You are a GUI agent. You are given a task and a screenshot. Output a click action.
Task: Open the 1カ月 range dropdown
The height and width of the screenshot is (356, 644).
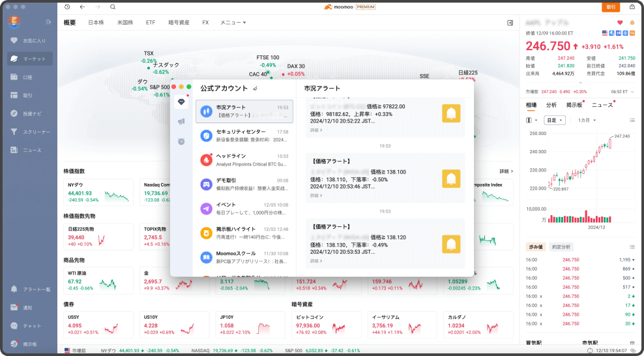(x=587, y=121)
